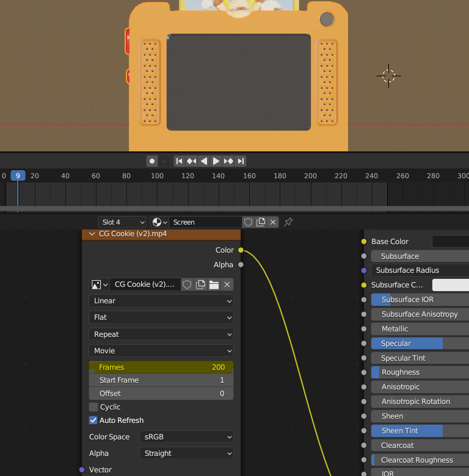Image resolution: width=469 pixels, height=476 pixels.
Task: Toggle the auto keying record button
Action: tap(152, 161)
